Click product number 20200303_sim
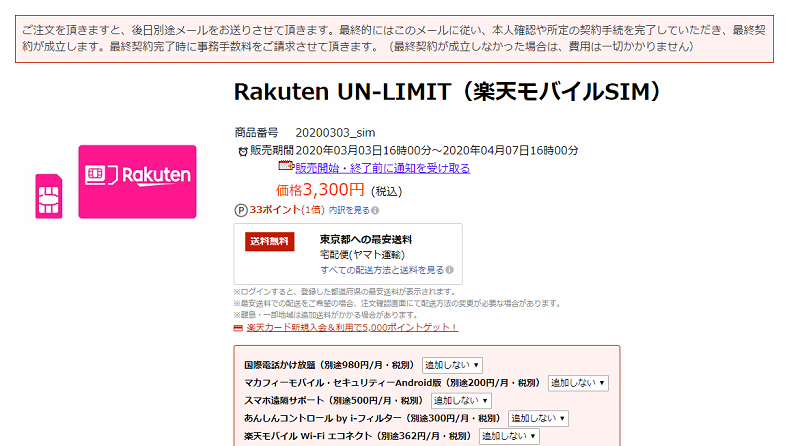 coord(335,133)
